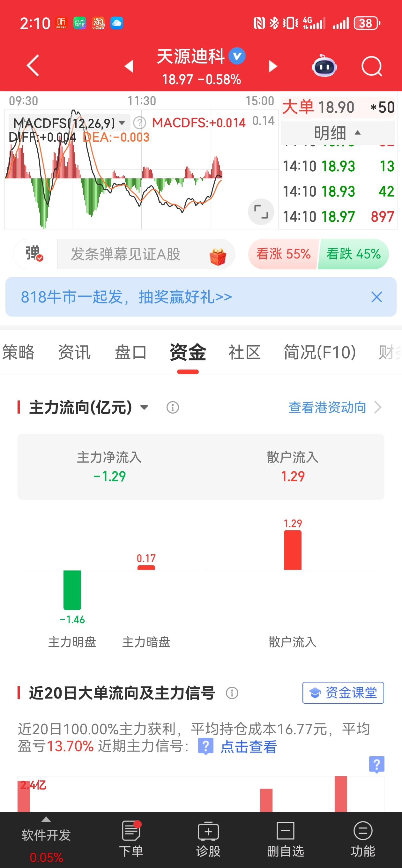Screen dimensions: 402x868
Task: Vote 看涨 55% bullish
Action: [x=283, y=254]
